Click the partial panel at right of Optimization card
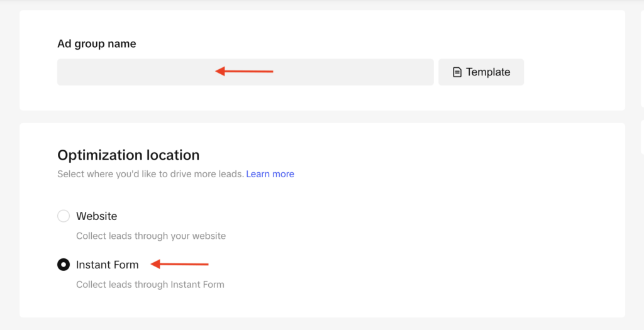 click(641, 138)
